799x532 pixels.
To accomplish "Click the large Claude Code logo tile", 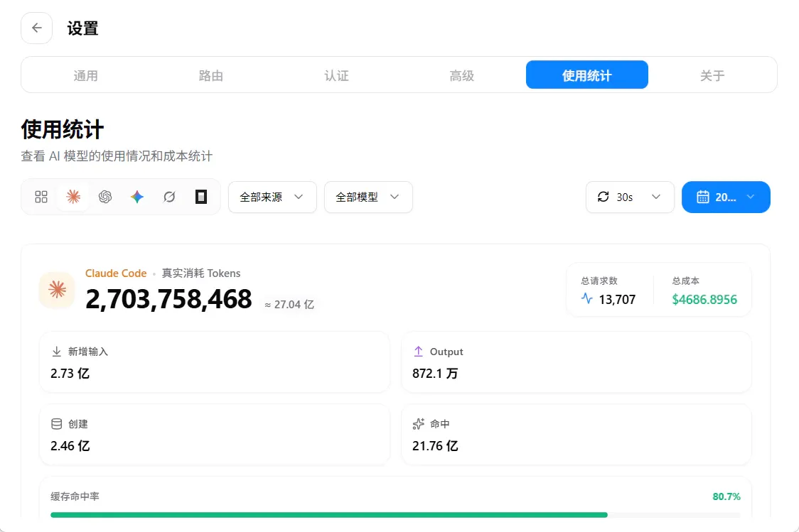I will click(x=57, y=290).
